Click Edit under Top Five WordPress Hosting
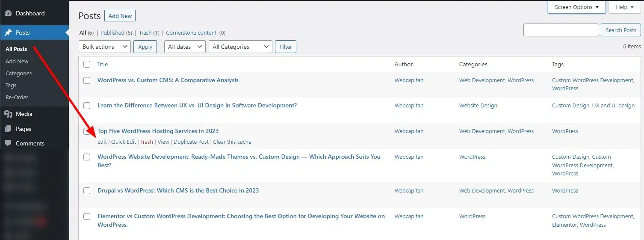 pyautogui.click(x=102, y=142)
